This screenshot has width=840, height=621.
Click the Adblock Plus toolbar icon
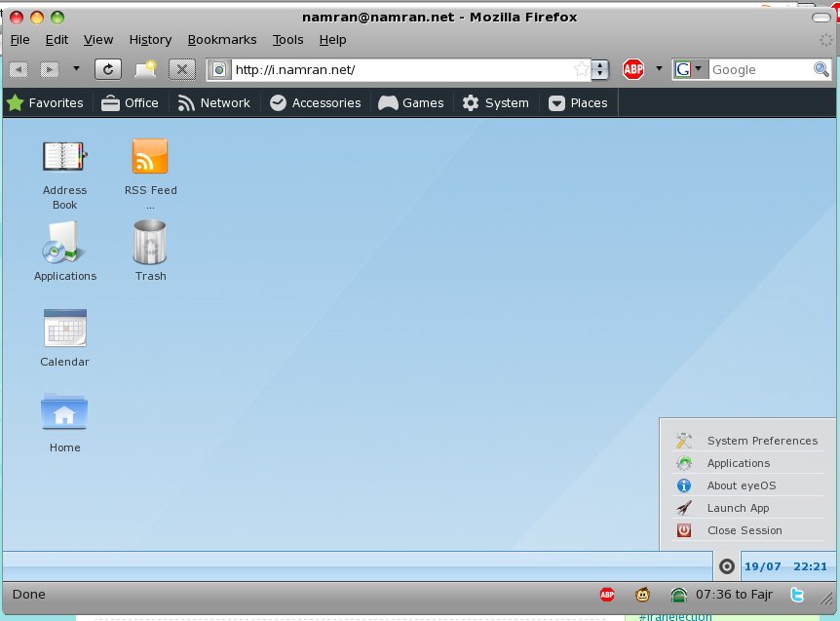point(633,69)
